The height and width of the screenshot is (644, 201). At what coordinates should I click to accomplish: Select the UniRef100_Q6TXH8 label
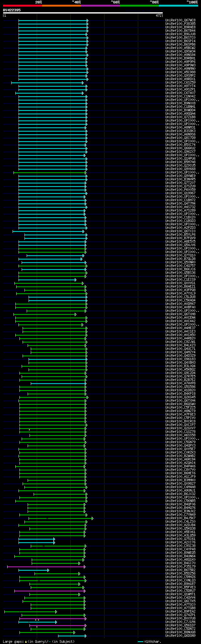[x=180, y=314]
